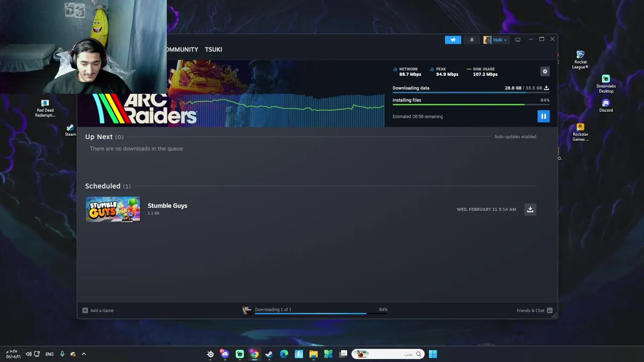Click the taskbar search box
This screenshot has width=644, height=362.
387,354
